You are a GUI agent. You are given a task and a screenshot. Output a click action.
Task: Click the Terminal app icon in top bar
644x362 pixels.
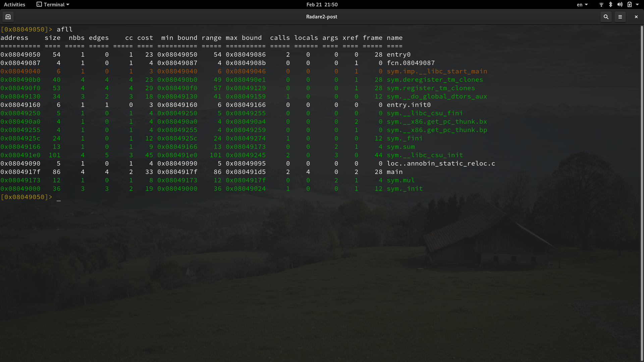point(39,4)
